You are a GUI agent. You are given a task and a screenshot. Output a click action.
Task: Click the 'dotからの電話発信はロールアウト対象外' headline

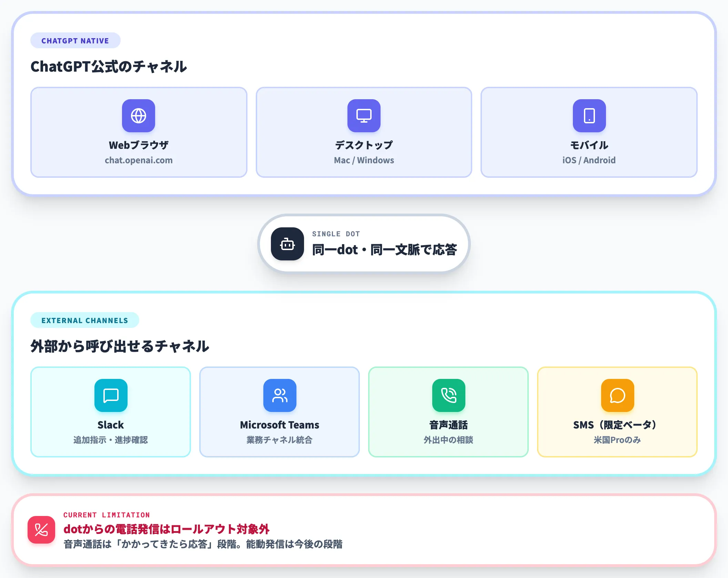tap(166, 529)
